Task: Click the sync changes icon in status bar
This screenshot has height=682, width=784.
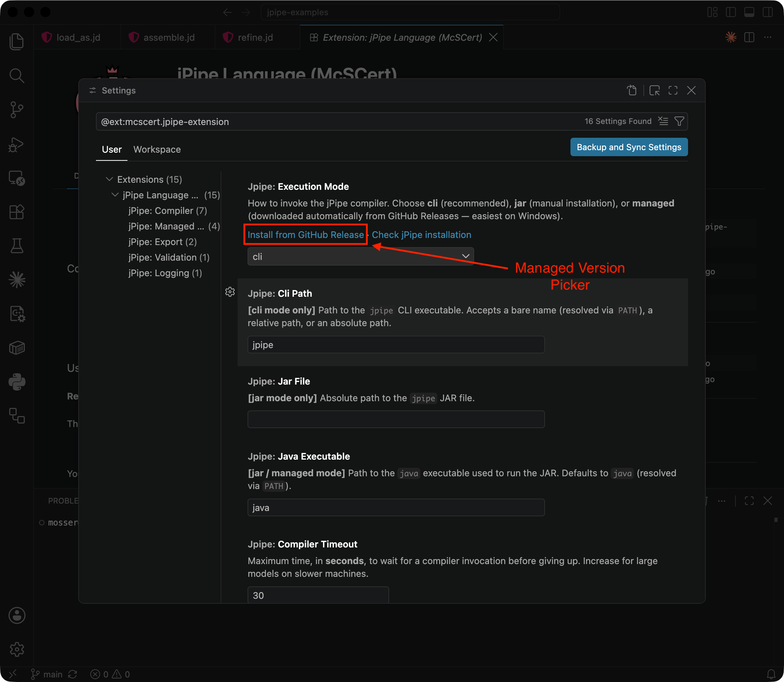Action: point(73,675)
